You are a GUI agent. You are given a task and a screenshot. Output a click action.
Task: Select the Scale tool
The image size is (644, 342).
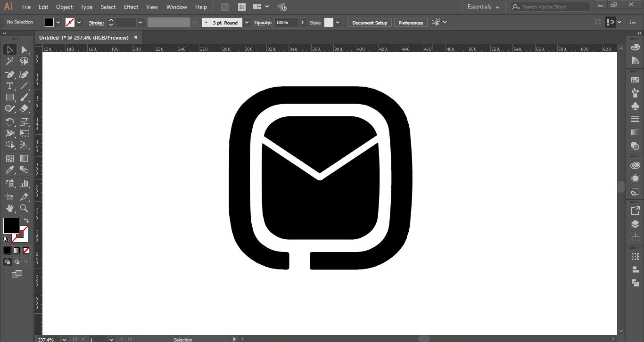24,122
